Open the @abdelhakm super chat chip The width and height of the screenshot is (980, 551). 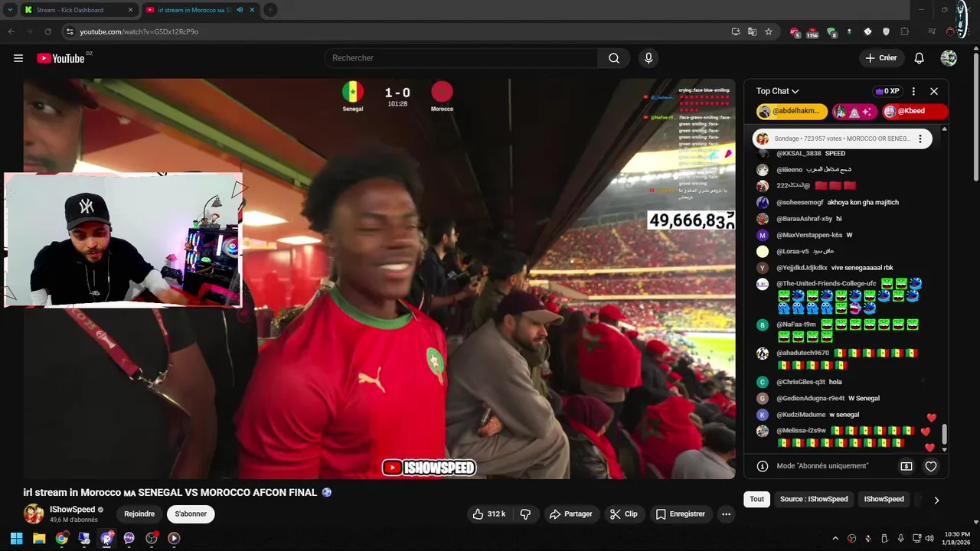[x=792, y=111]
